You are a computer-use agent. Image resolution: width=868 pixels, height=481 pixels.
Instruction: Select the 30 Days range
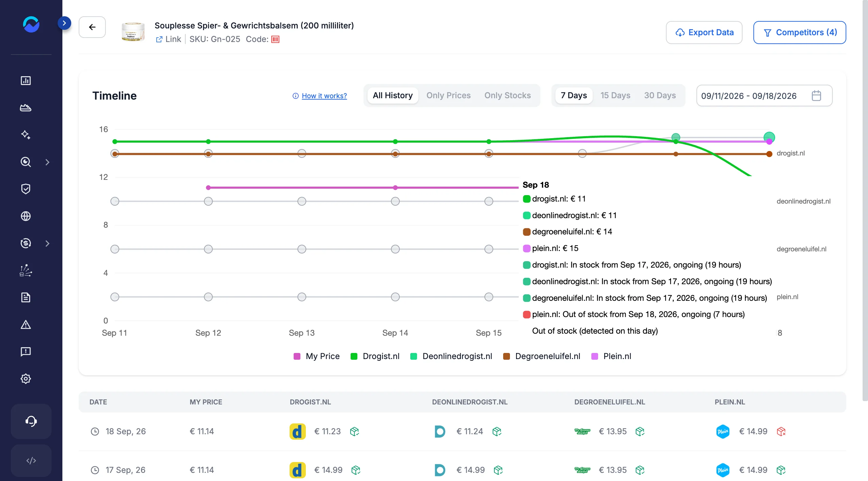(x=660, y=96)
